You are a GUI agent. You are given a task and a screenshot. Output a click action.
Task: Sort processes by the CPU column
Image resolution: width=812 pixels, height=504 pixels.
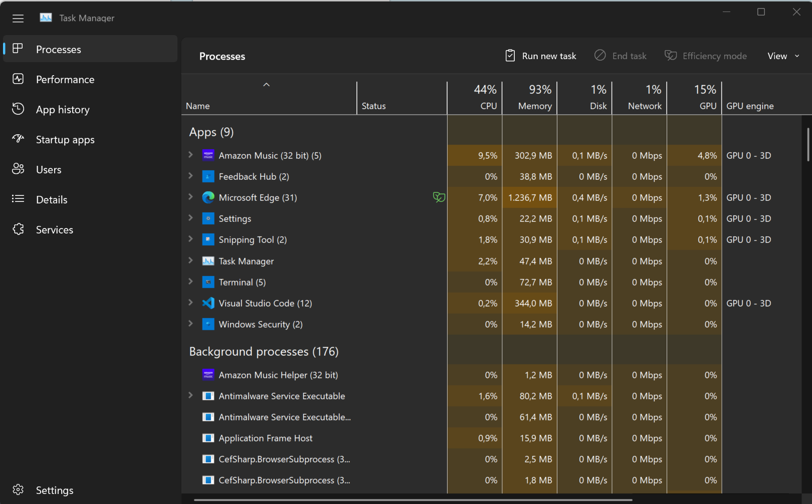click(x=475, y=98)
